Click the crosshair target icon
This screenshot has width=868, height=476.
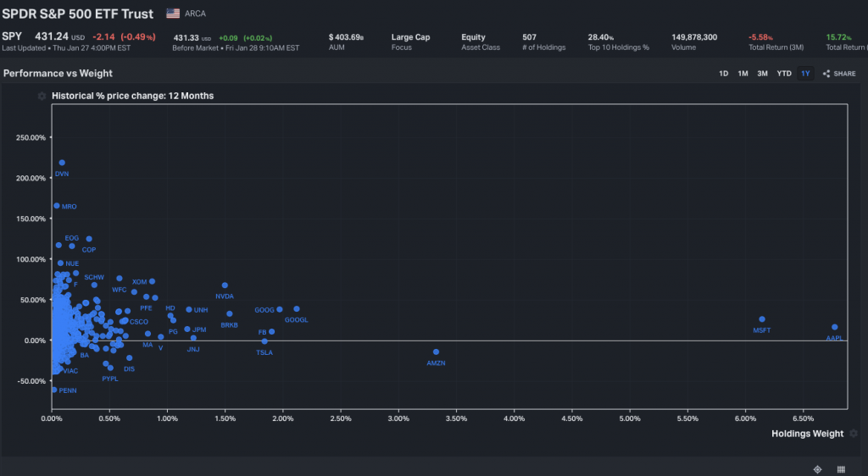pyautogui.click(x=817, y=468)
